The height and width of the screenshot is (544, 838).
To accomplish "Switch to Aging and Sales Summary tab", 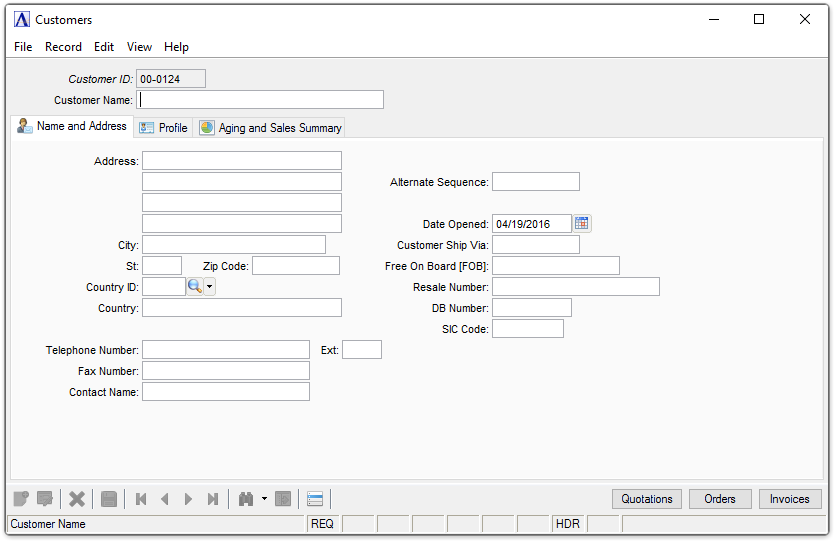I will [271, 128].
